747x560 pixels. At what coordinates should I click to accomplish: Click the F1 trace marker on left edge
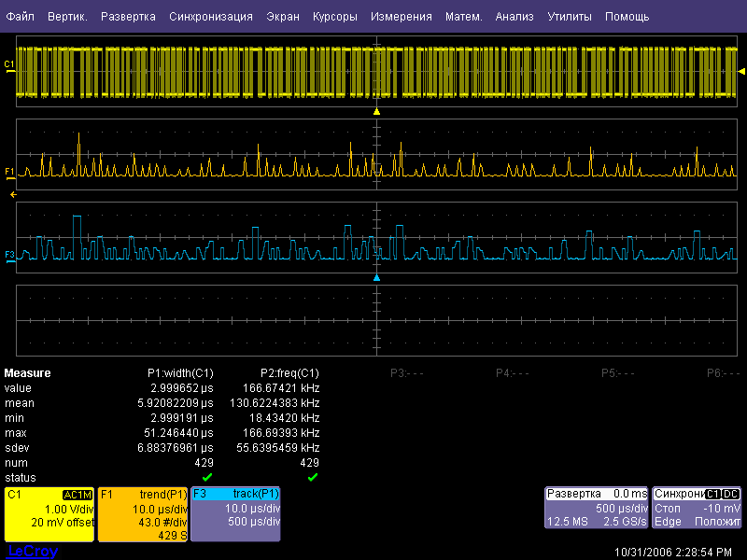pos(9,172)
